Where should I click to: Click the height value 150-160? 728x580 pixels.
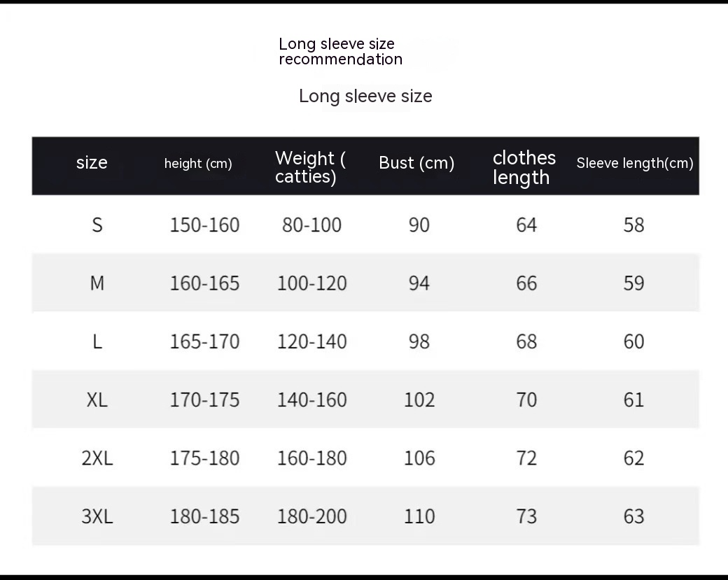204,225
